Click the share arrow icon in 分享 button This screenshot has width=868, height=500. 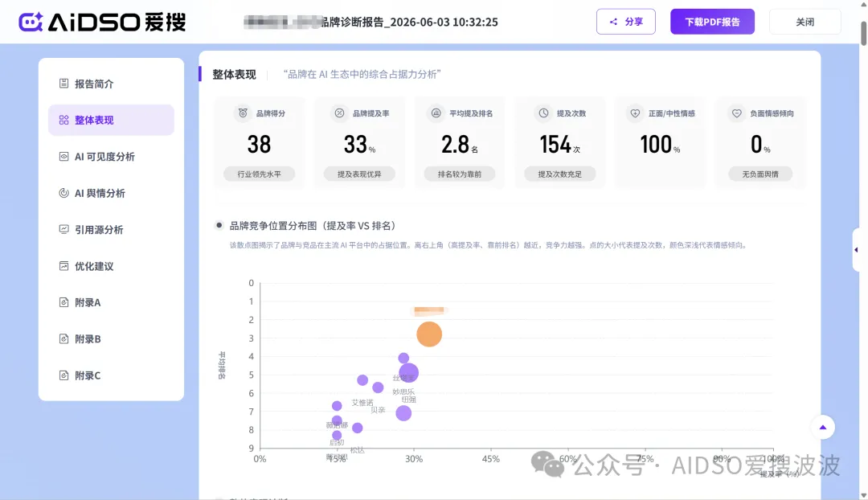[x=613, y=22]
